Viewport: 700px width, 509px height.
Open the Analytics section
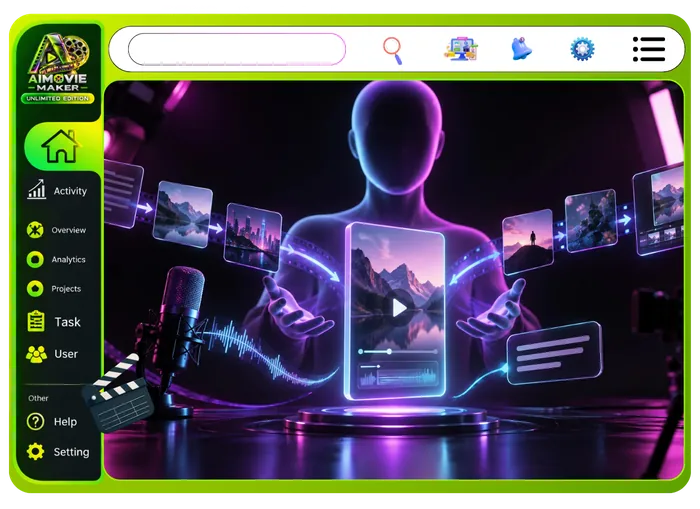[68, 259]
